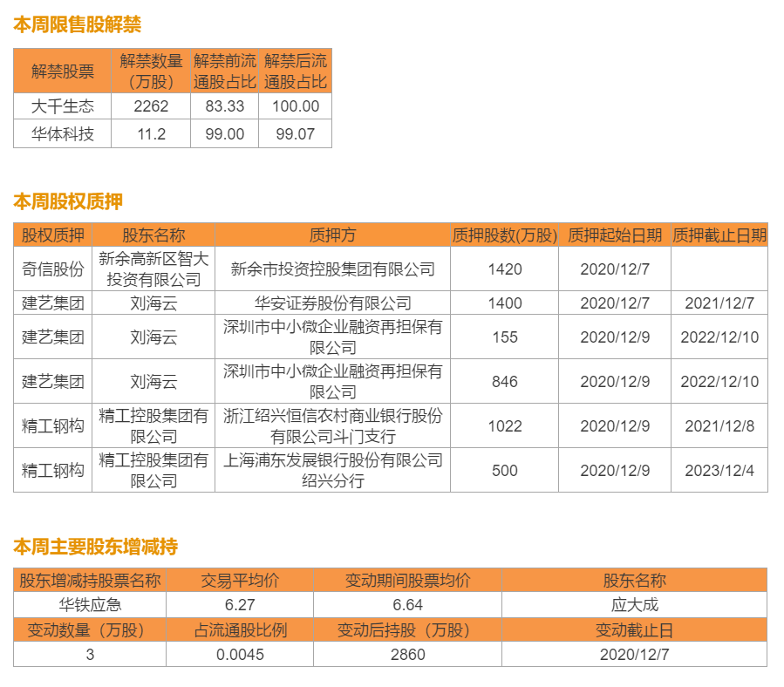
Task: Click the 交易平均价 header
Action: click(240, 581)
